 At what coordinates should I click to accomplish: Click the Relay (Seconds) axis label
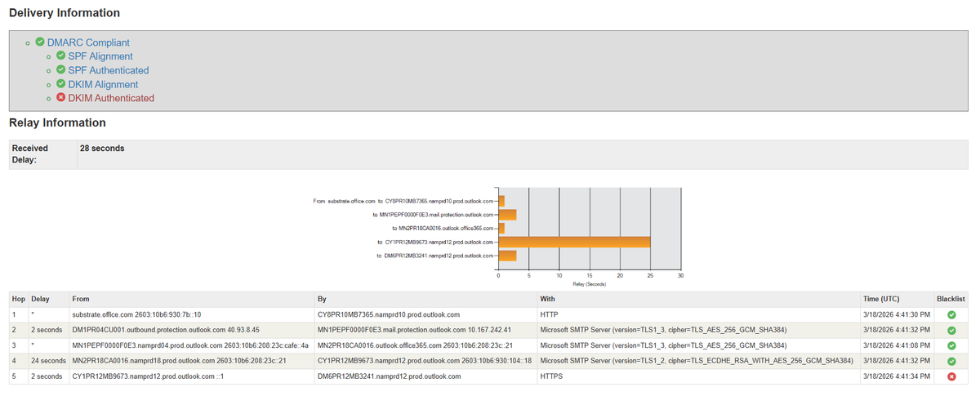(589, 283)
